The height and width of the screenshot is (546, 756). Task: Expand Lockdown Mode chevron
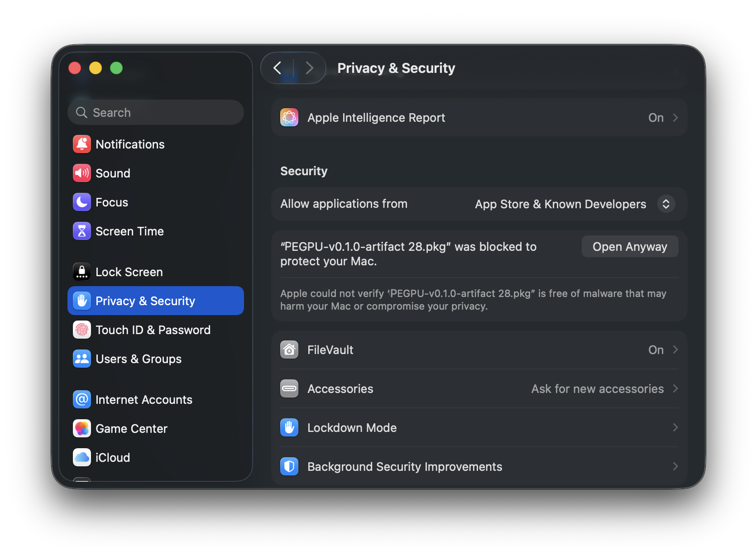click(x=675, y=428)
